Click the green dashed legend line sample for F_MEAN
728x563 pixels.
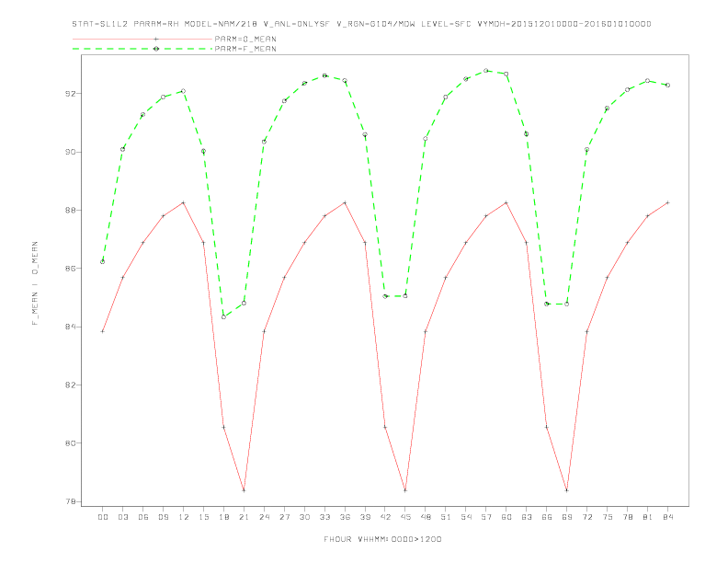point(142,49)
